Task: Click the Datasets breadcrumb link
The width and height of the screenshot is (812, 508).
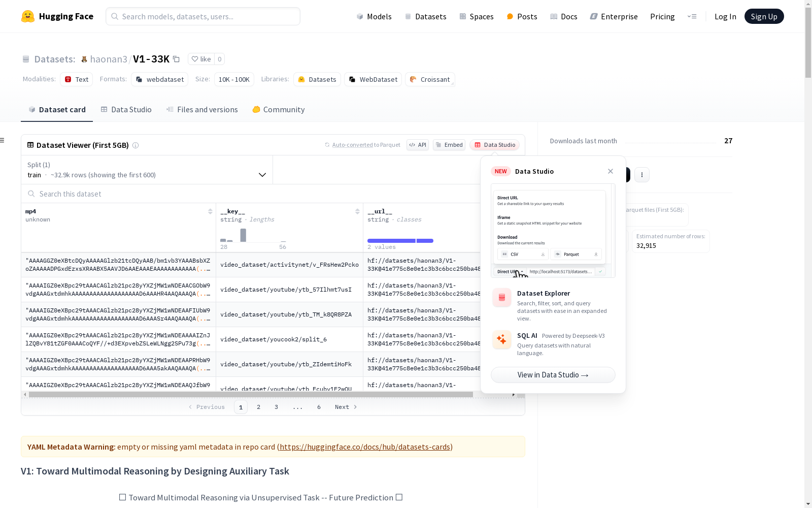Action: click(x=54, y=59)
